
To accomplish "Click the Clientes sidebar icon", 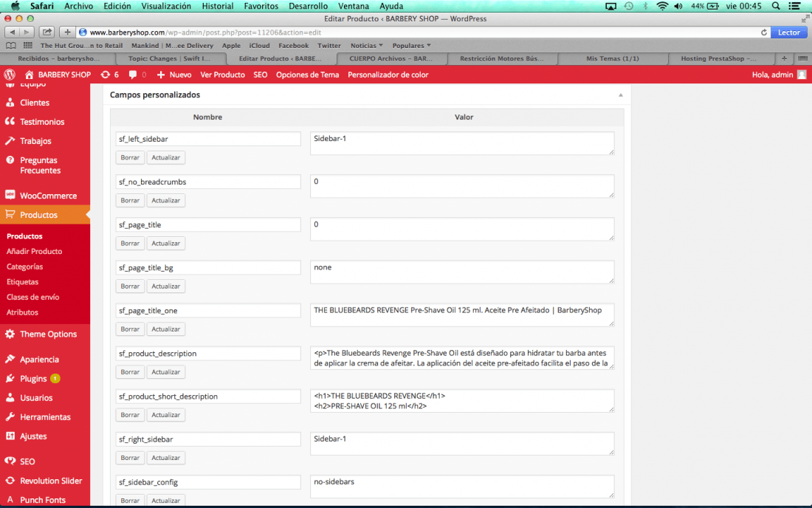I will click(10, 103).
